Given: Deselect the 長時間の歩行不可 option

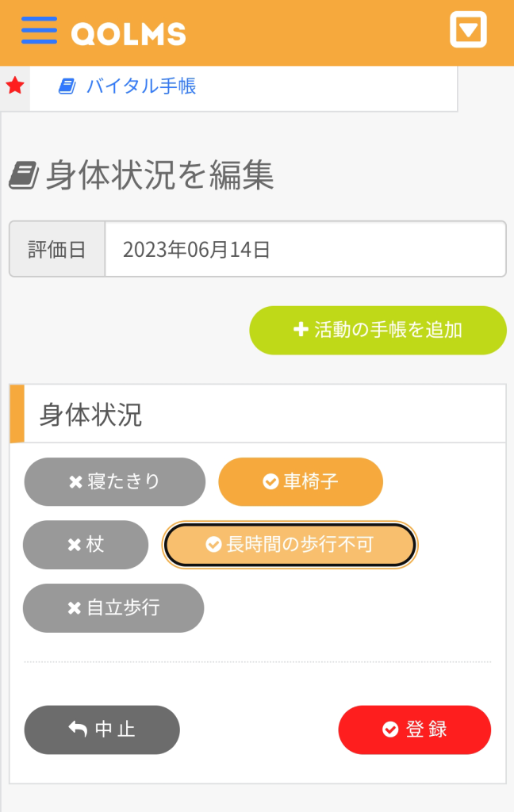Looking at the screenshot, I should pyautogui.click(x=290, y=545).
